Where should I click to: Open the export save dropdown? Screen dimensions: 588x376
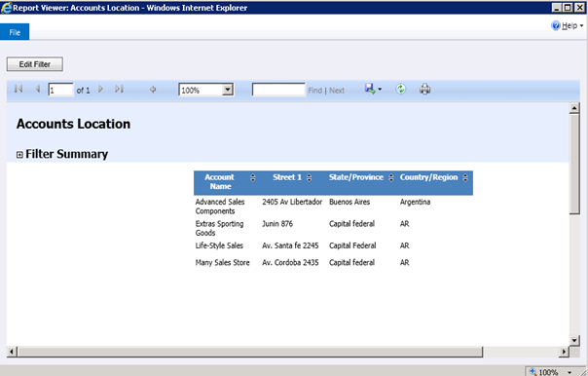373,90
